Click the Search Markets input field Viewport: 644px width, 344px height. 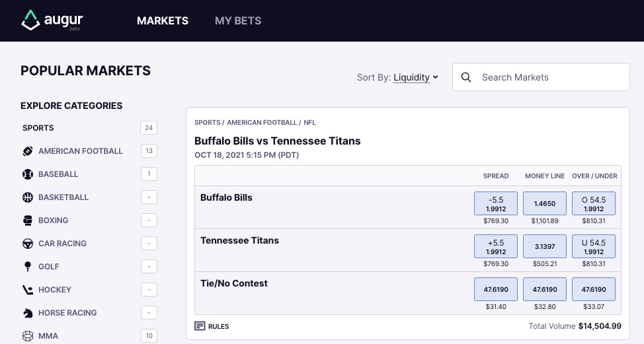click(541, 77)
